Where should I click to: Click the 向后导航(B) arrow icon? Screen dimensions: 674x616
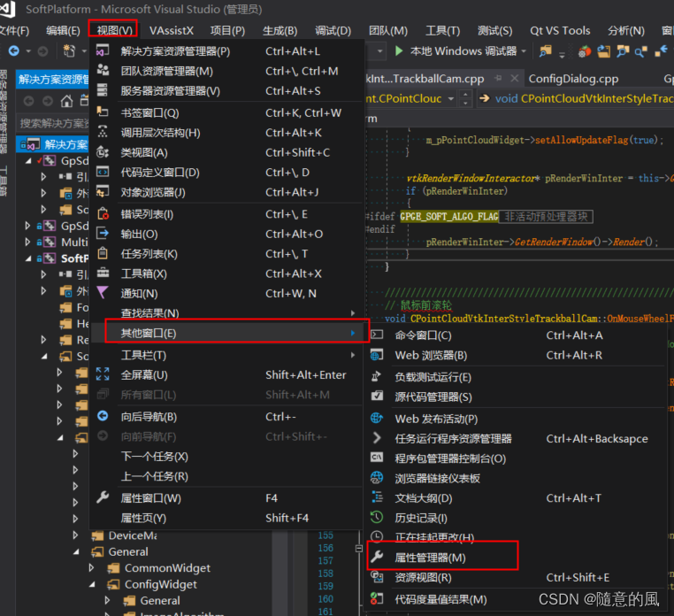103,416
